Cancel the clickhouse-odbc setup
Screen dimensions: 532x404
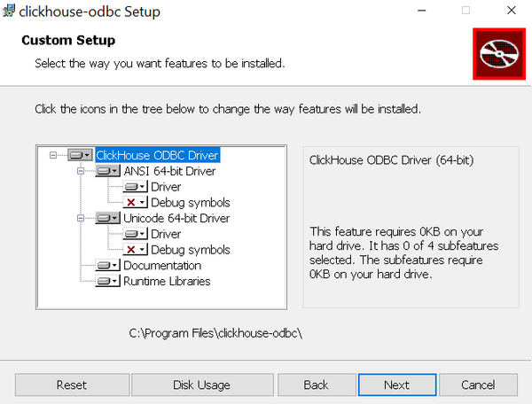click(x=478, y=385)
